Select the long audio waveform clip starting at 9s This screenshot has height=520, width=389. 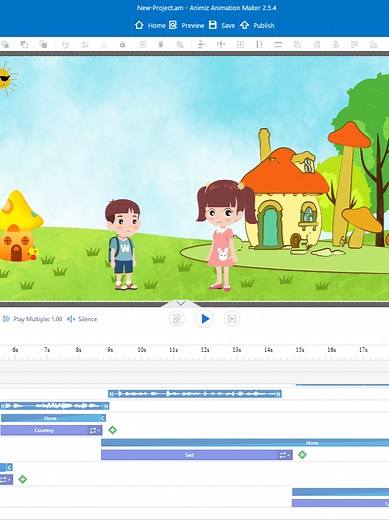[195, 394]
